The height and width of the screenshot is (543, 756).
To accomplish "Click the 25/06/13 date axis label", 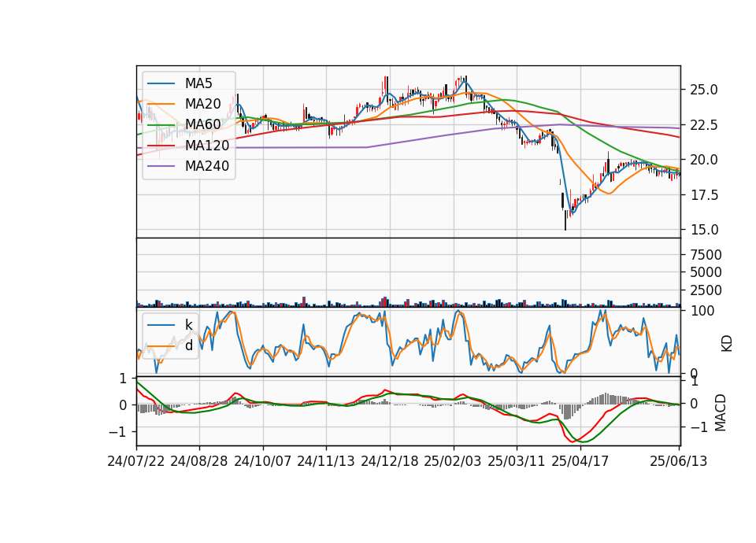I will pyautogui.click(x=678, y=461).
